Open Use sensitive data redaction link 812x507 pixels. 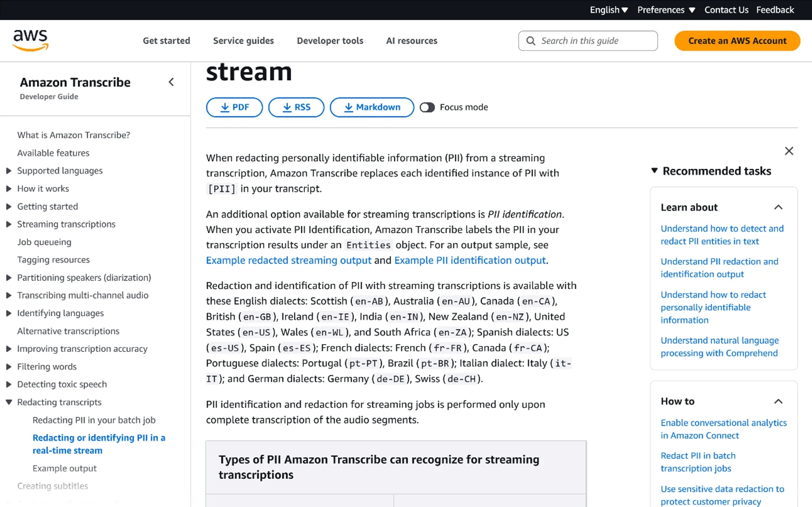coord(722,495)
